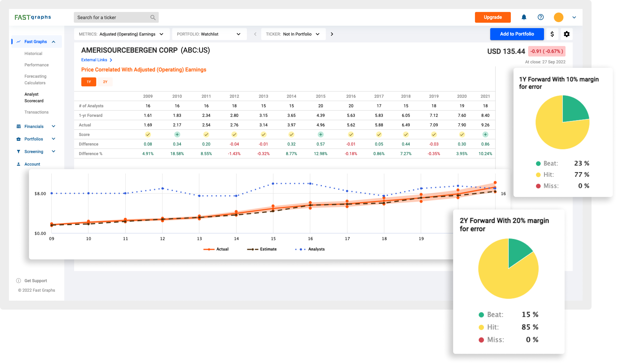This screenshot has height=364, width=628.
Task: Click the 2010 Difference % value 18.58%
Action: (x=177, y=153)
